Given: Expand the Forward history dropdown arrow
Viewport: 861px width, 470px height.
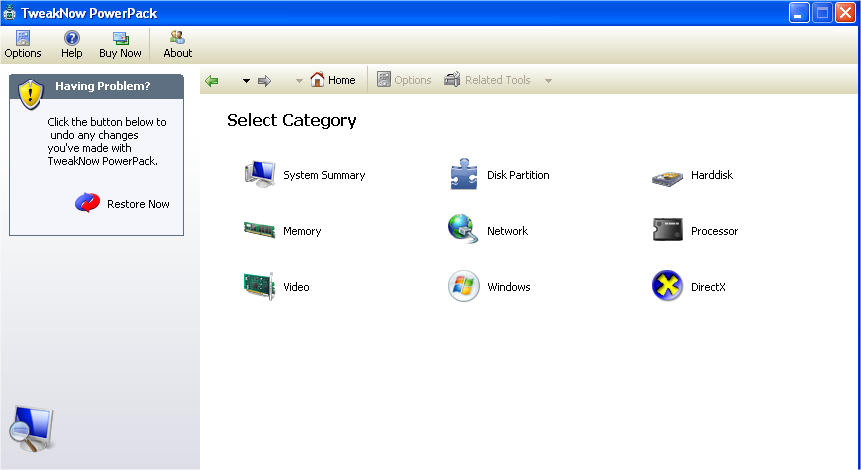Looking at the screenshot, I should tap(299, 81).
